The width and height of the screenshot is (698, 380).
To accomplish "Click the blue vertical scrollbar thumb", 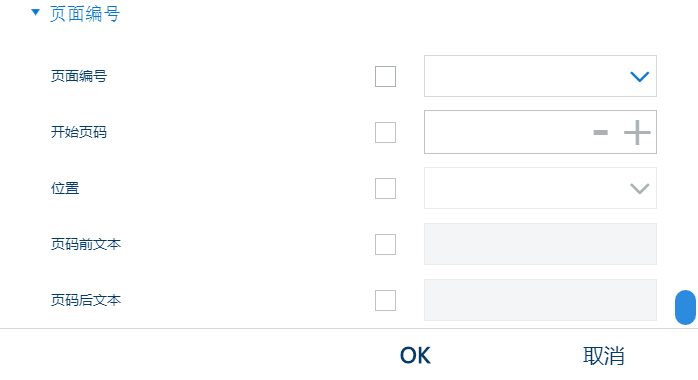I will coord(685,307).
